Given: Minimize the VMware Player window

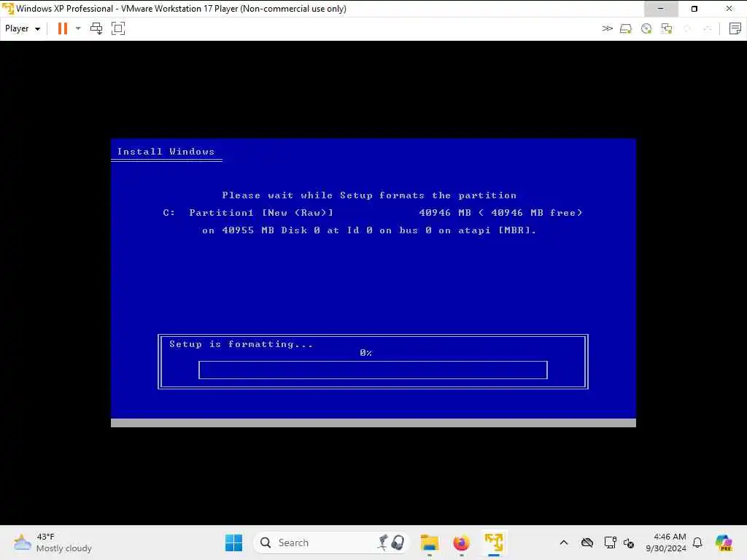Looking at the screenshot, I should [661, 9].
